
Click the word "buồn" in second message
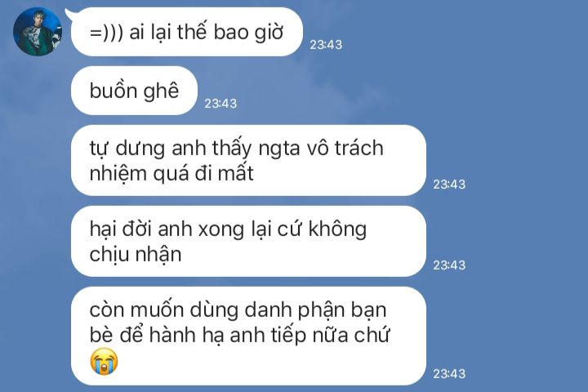pyautogui.click(x=114, y=91)
